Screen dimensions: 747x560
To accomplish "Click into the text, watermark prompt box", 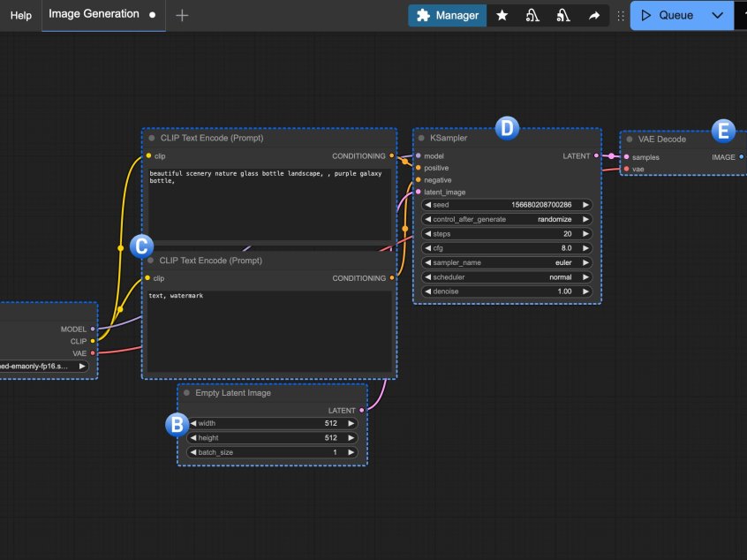I will pos(269,330).
